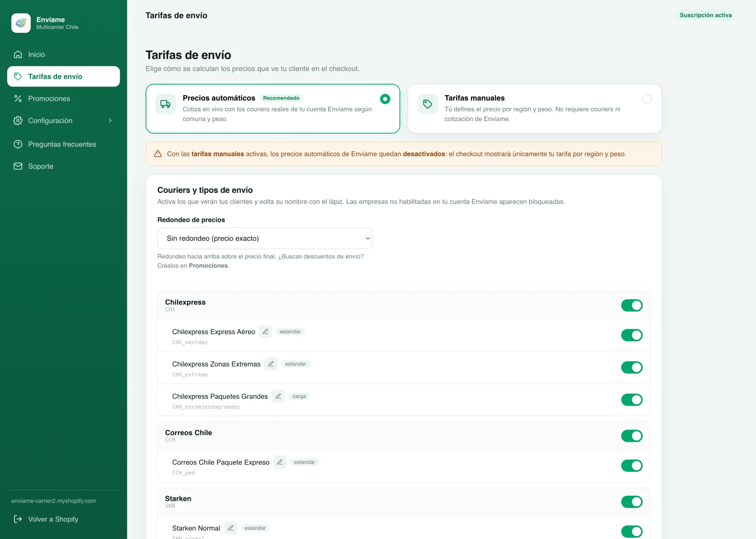Select the Tarifas manuales radio button
The height and width of the screenshot is (539, 756).
click(x=647, y=99)
